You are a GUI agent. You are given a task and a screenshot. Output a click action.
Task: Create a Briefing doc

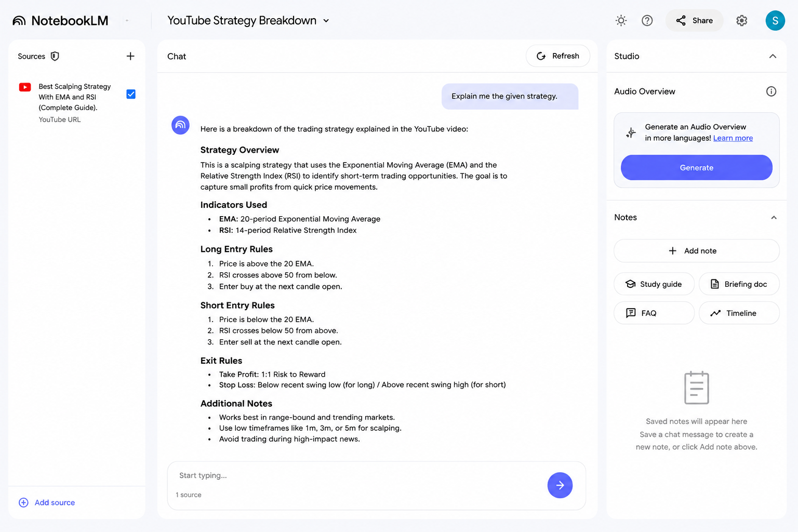tap(739, 284)
